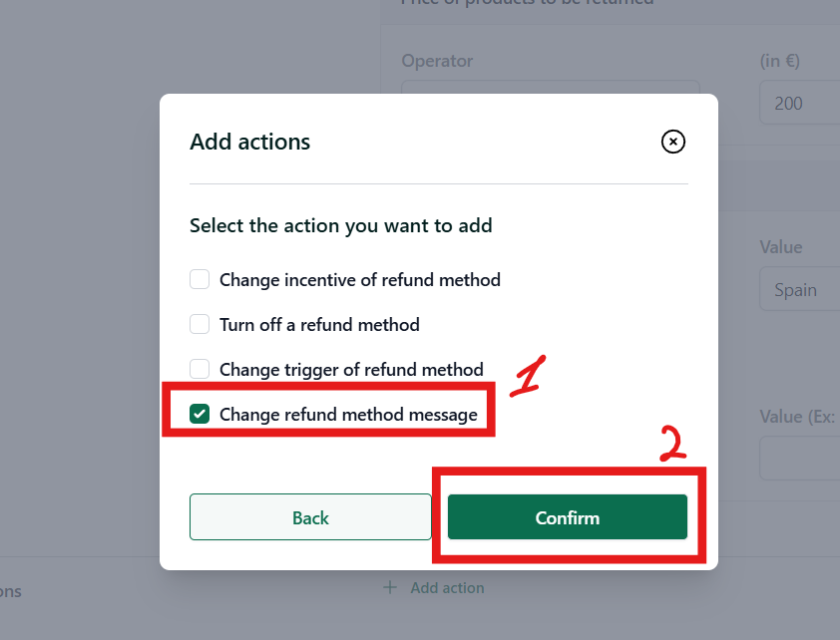This screenshot has width=840, height=640.
Task: Click the plus icon beside Add action
Action: [390, 587]
